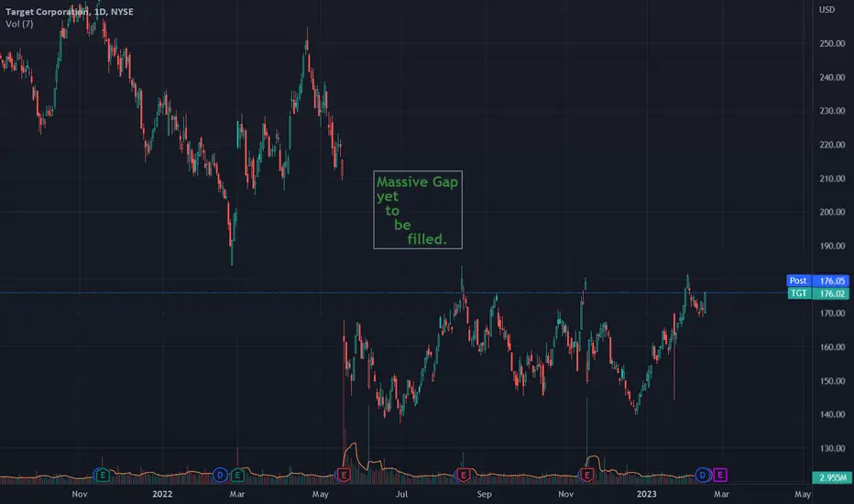Click the Mar label after 2022
854x504 pixels.
tap(237, 494)
